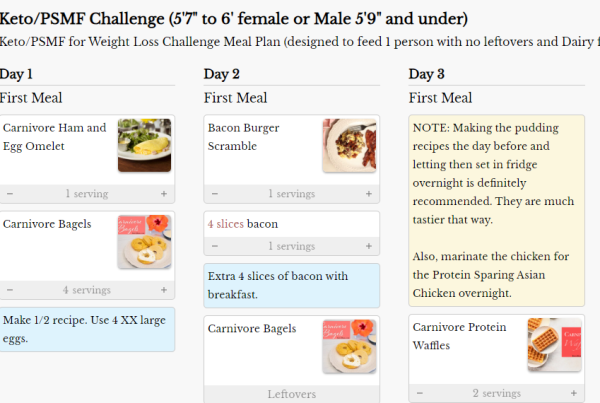Viewport: 600px width, 403px height.
Task: Increase servings for Bacon Burger Scramble
Action: [369, 194]
